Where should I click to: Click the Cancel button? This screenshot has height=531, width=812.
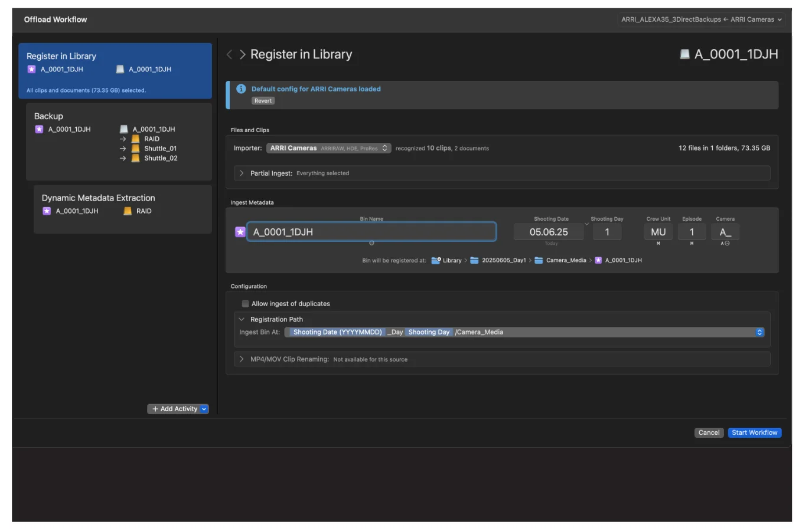[x=709, y=432]
